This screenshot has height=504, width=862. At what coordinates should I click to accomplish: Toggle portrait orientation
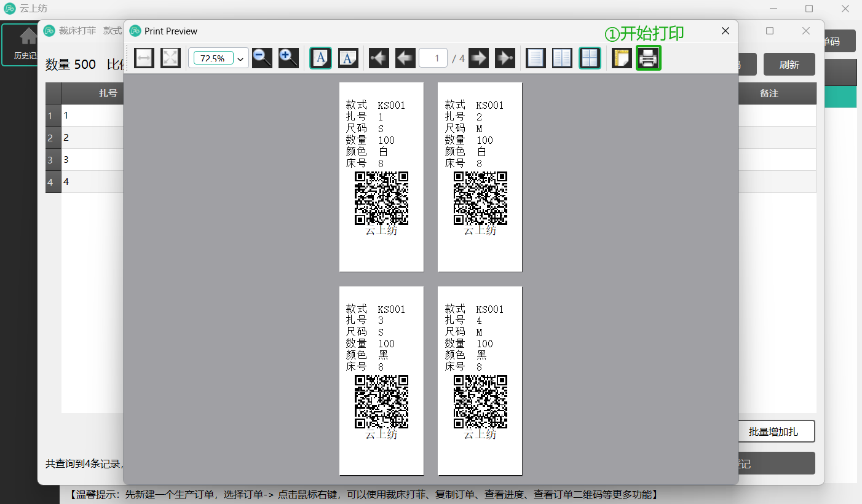click(321, 58)
